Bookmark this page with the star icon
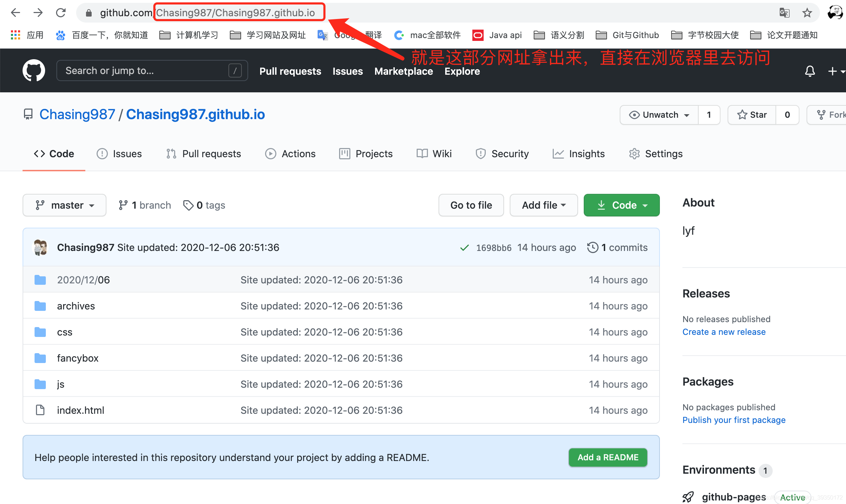846x504 pixels. [807, 13]
